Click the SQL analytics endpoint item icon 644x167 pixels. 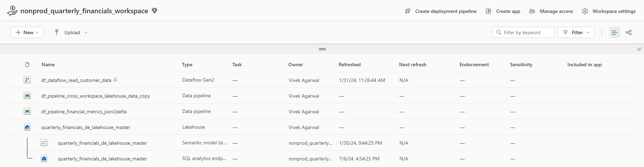[44, 159]
